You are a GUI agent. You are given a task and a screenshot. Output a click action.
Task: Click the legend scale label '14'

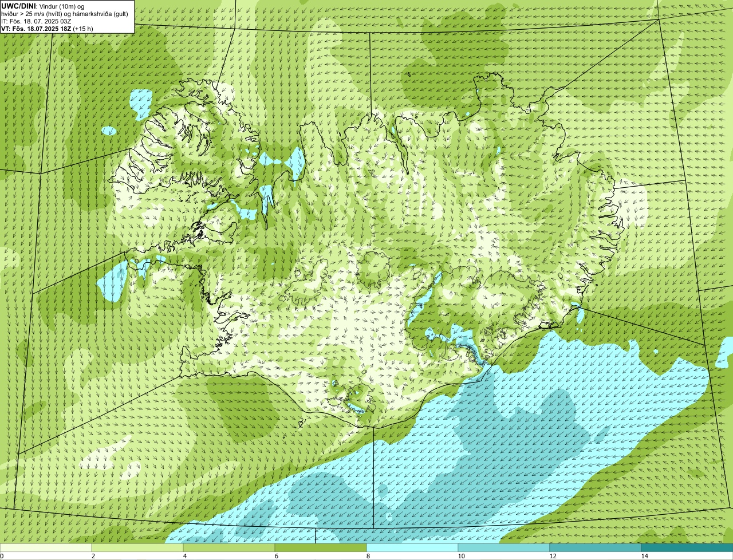[x=644, y=556]
